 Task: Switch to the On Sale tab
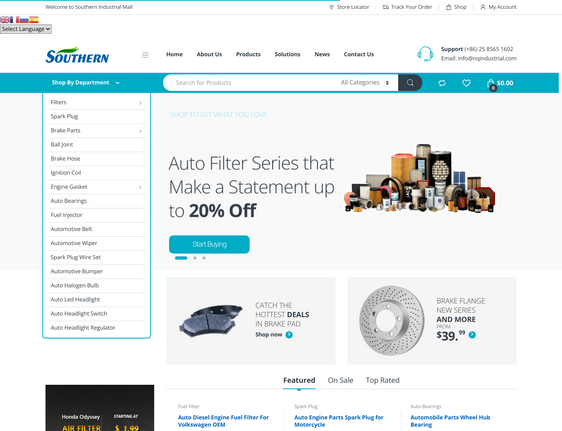tap(340, 380)
